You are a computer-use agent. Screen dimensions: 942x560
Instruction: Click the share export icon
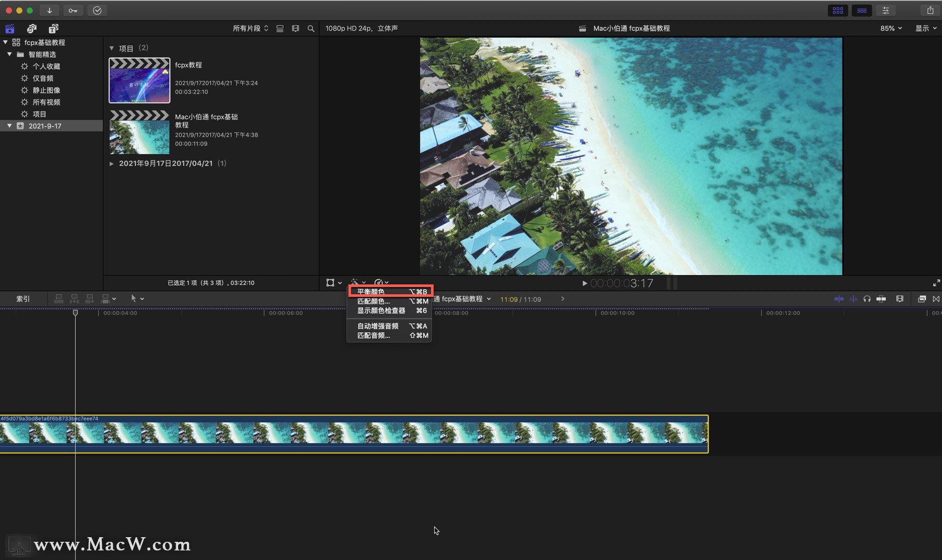pos(930,10)
